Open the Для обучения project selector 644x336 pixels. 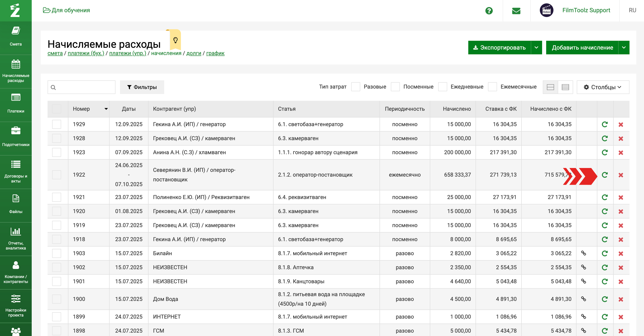pos(66,10)
